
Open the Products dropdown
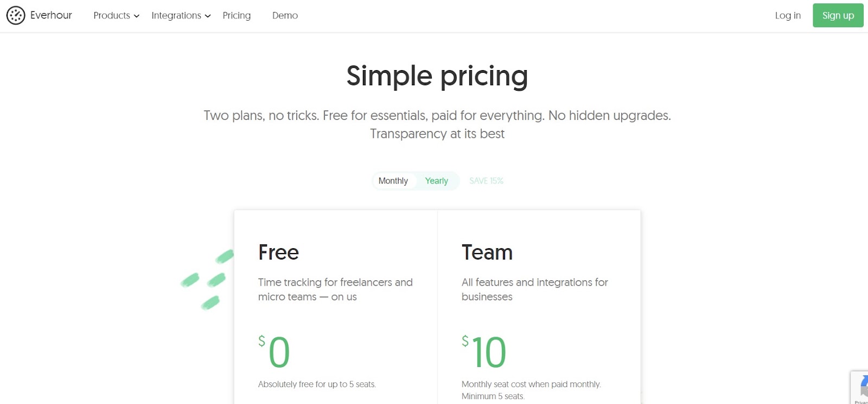pos(112,15)
